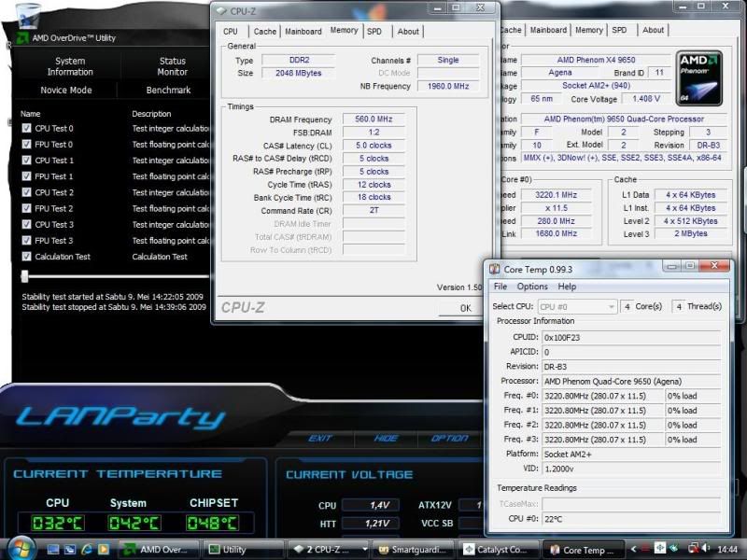Uncheck the FPU Test 2 checkbox
The width and height of the screenshot is (747, 560).
click(x=27, y=208)
